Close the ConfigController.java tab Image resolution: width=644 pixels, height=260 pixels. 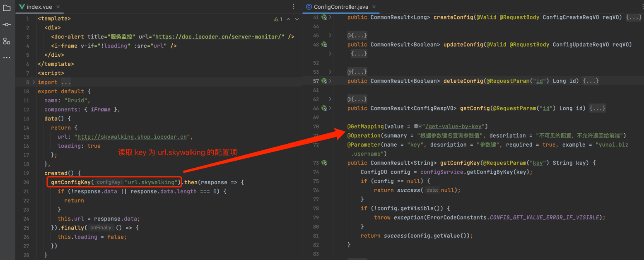(374, 7)
